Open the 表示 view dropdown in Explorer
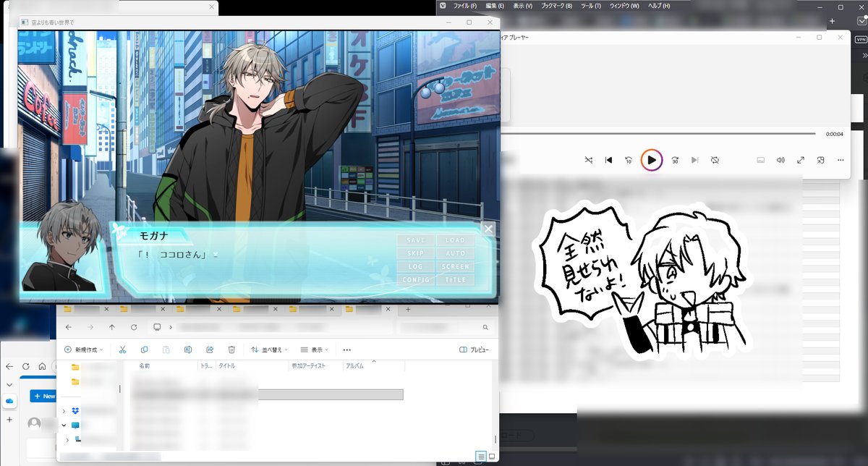This screenshot has width=868, height=466. point(315,349)
